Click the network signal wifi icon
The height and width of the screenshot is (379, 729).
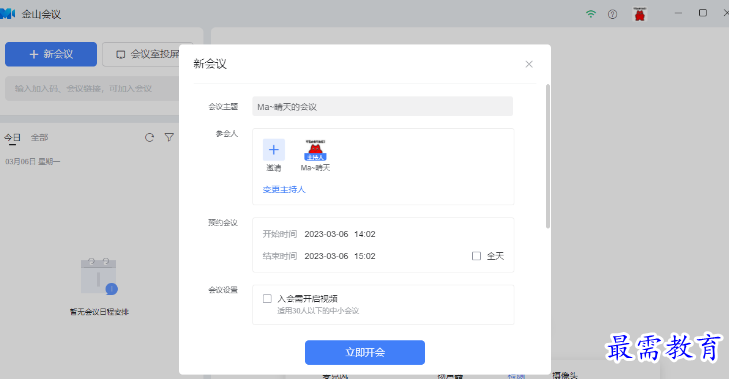click(590, 14)
